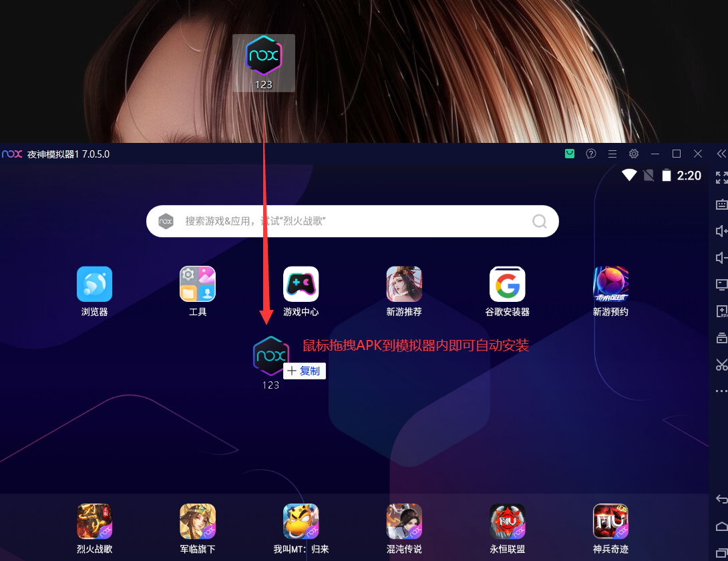This screenshot has height=561, width=728.
Task: Open 我叫MT: 归来 game
Action: tap(301, 521)
